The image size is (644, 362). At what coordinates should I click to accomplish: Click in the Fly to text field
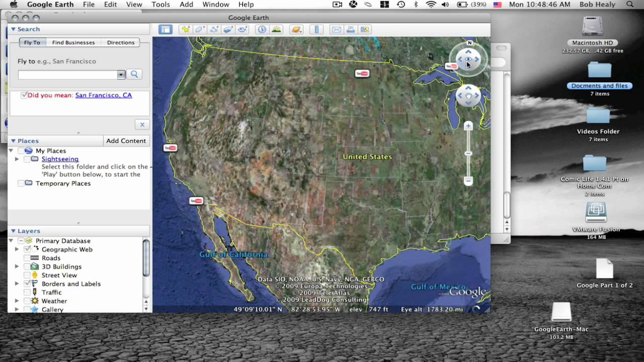[68, 75]
